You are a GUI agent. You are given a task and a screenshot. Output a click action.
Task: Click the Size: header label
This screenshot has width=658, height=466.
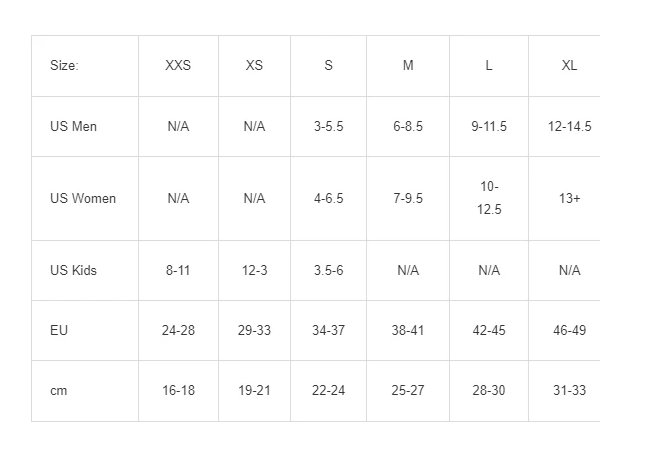coord(64,65)
